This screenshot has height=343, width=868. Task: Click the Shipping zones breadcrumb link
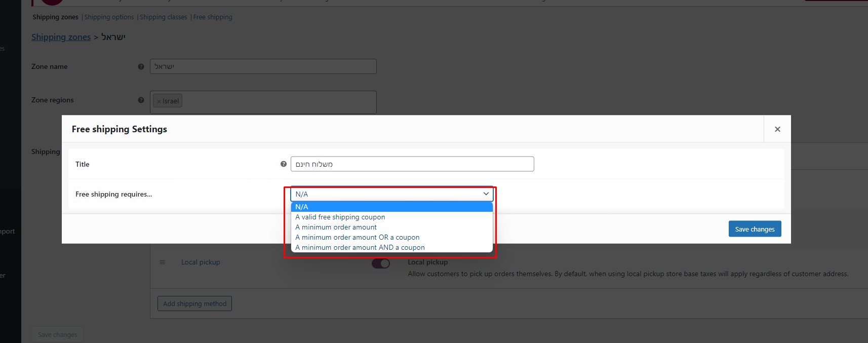pyautogui.click(x=61, y=37)
